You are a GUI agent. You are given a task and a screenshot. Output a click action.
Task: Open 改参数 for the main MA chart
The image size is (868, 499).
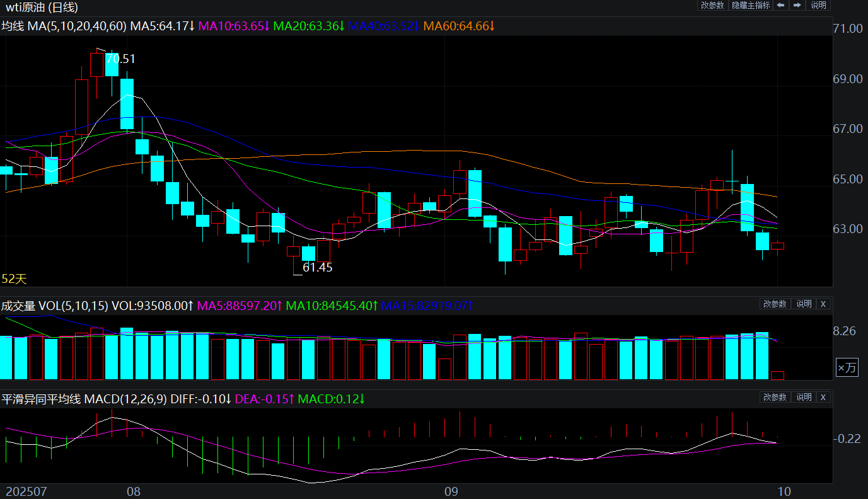pos(712,5)
